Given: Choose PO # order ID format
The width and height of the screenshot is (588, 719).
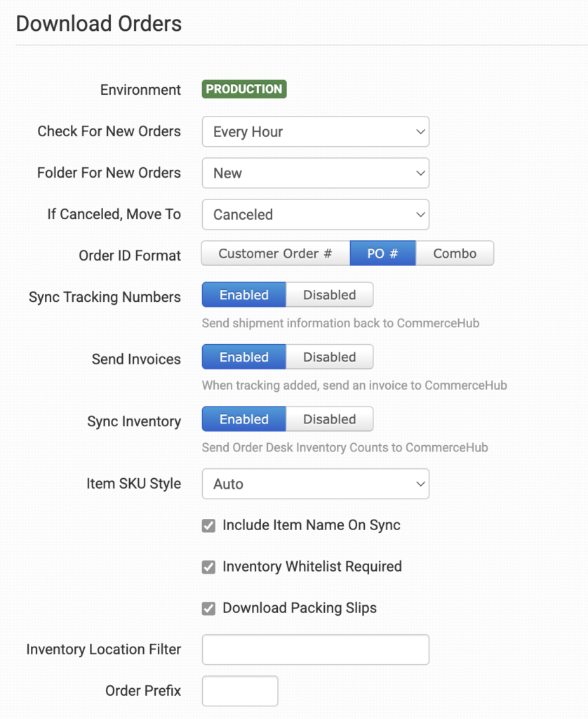Looking at the screenshot, I should click(x=382, y=253).
